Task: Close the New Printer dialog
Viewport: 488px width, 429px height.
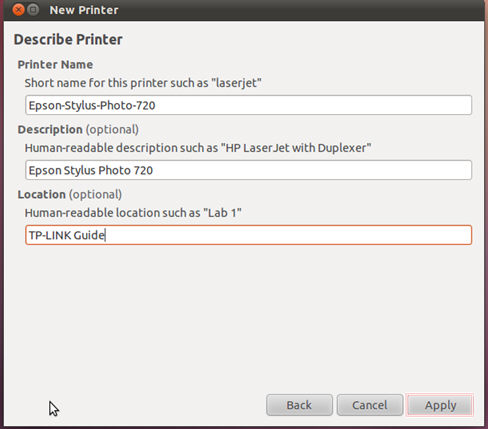Action: pyautogui.click(x=18, y=10)
